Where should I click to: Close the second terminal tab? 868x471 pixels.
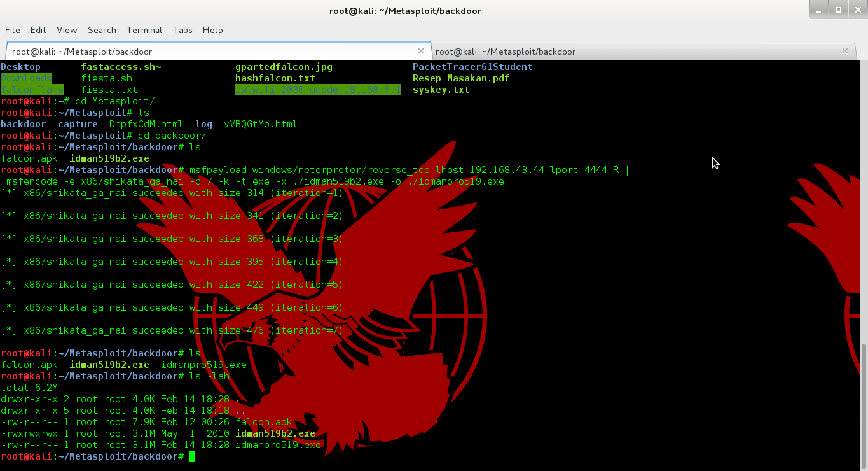coord(845,51)
